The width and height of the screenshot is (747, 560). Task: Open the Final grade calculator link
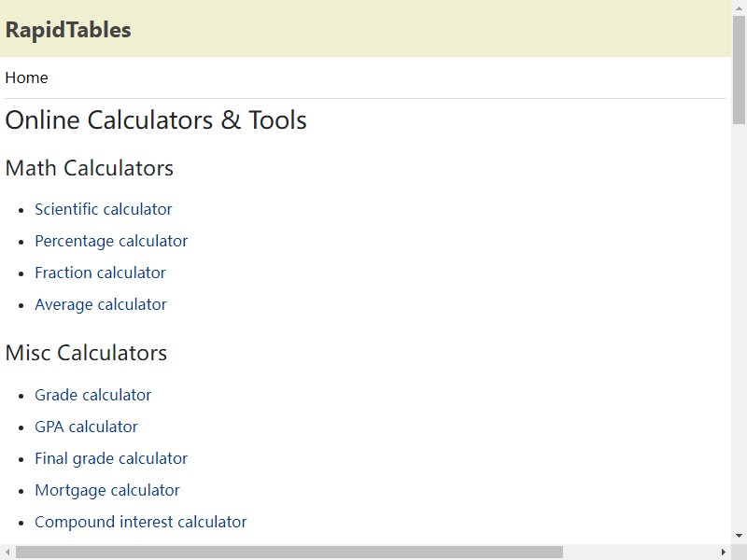(x=111, y=458)
